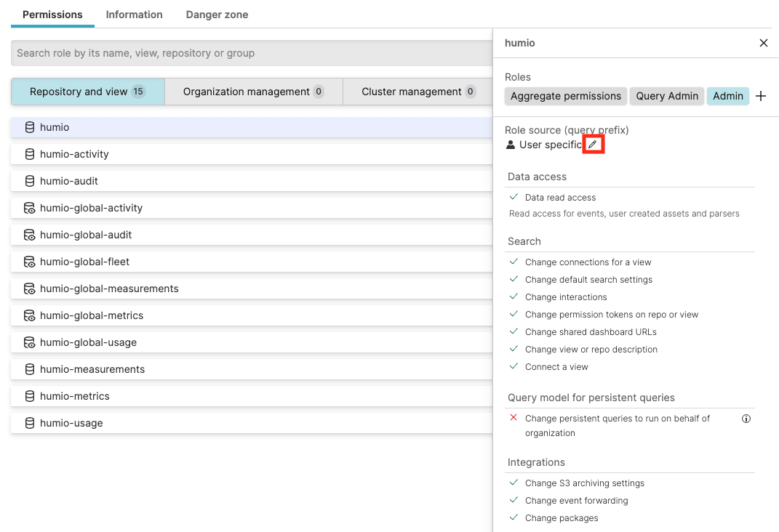Add a new role with the plus icon
The width and height of the screenshot is (779, 532).
[x=761, y=95]
